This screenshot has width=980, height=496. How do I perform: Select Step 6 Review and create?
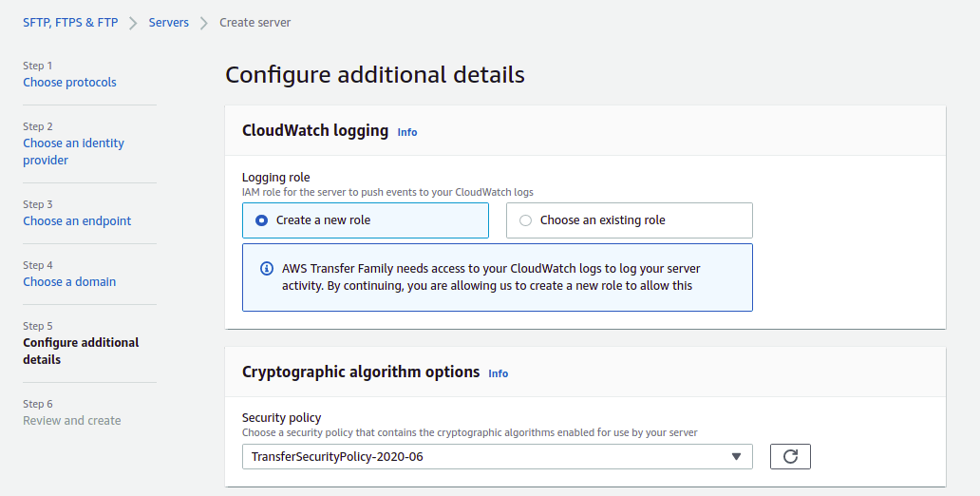[72, 420]
